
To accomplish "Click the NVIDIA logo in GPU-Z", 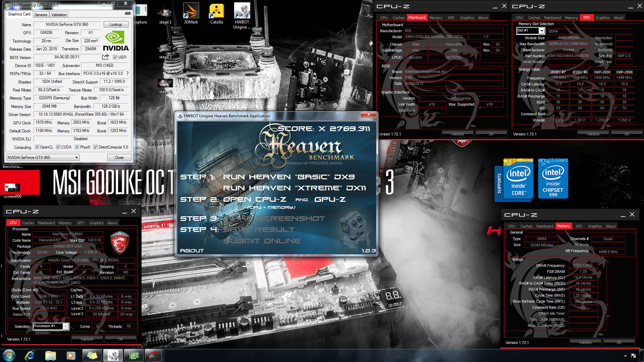I will (x=116, y=41).
